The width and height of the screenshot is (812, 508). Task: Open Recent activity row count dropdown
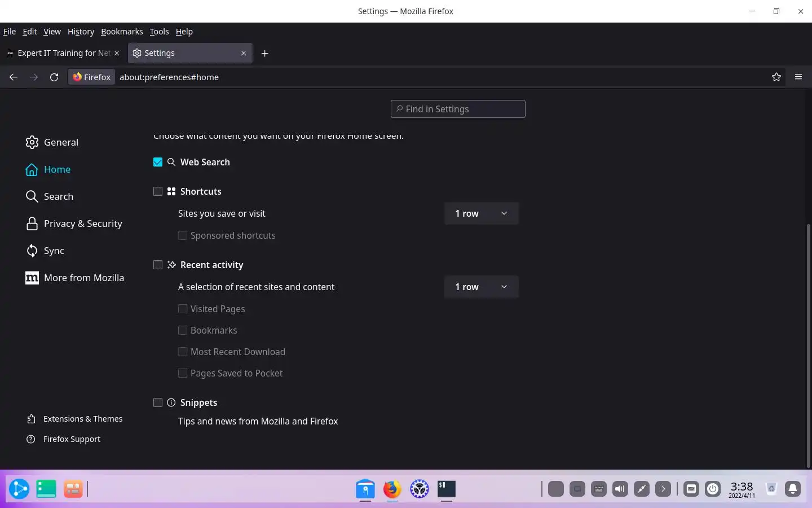[x=481, y=287]
